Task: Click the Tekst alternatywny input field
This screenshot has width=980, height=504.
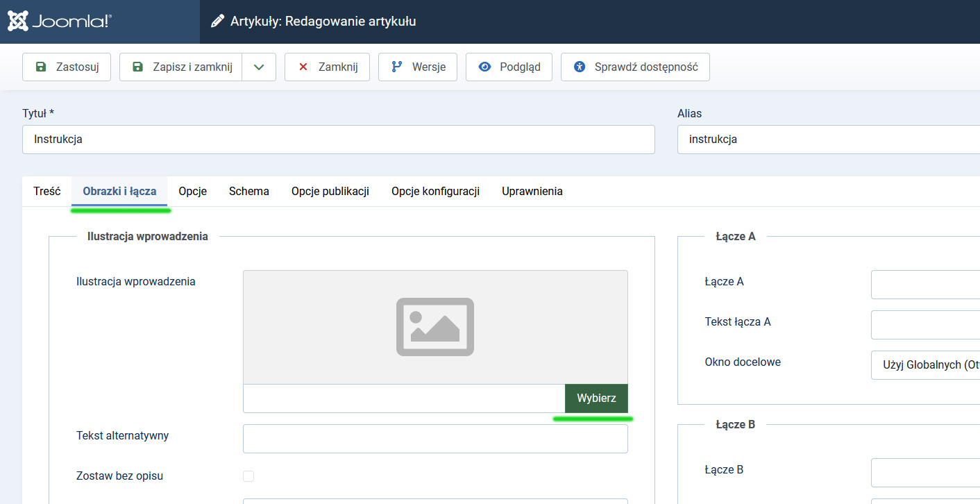Action: coord(435,439)
